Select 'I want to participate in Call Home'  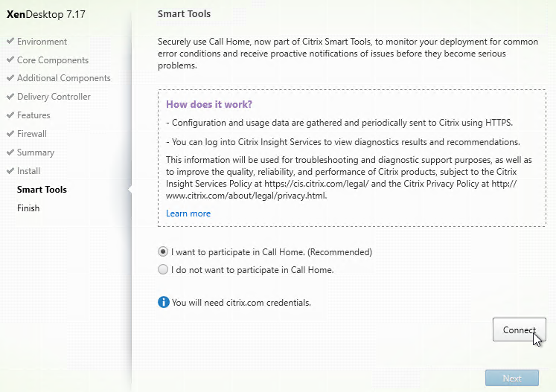coord(163,252)
